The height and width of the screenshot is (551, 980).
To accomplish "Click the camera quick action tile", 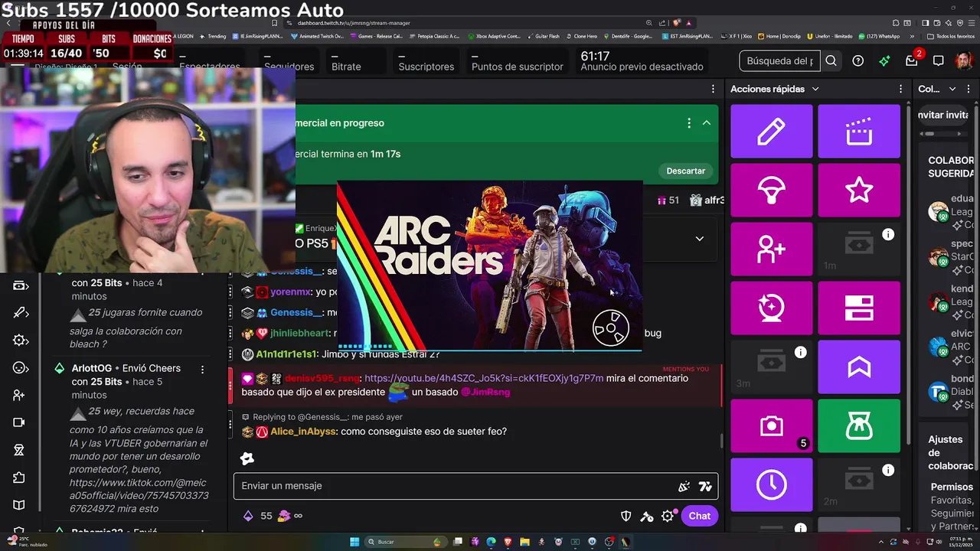I will coord(772,425).
